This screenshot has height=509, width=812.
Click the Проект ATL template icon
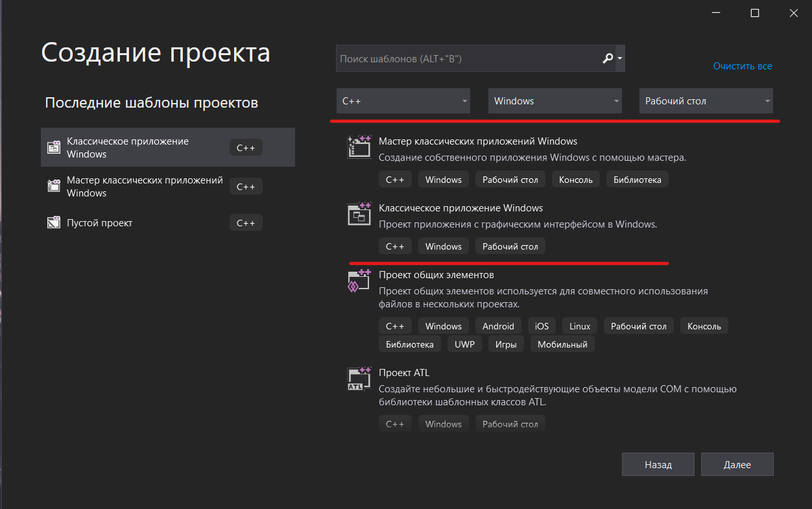point(359,379)
